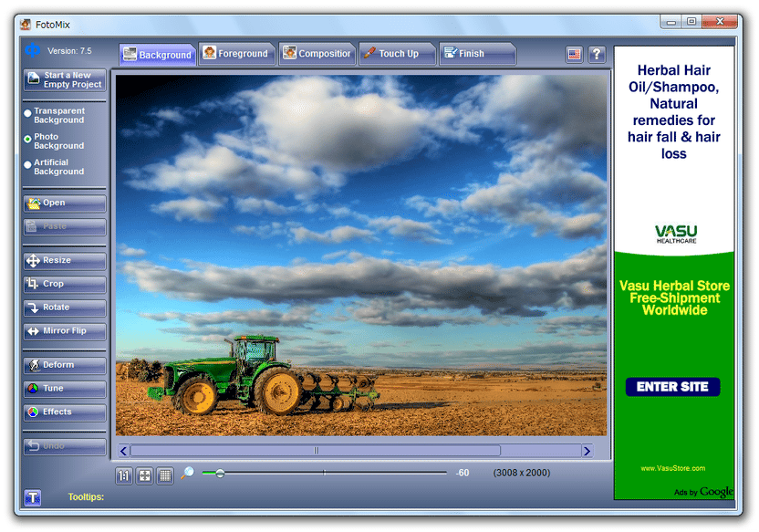
Task: Open the Effects tool
Action: pos(64,412)
